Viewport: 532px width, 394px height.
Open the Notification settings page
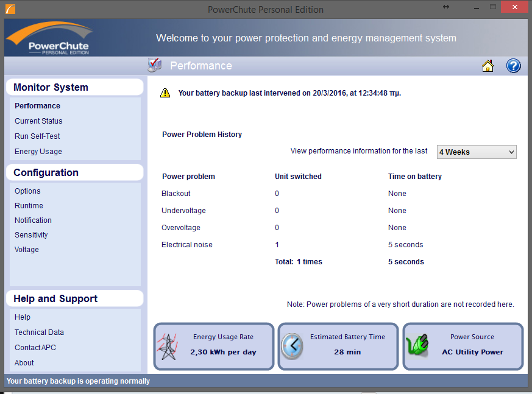pyautogui.click(x=33, y=220)
